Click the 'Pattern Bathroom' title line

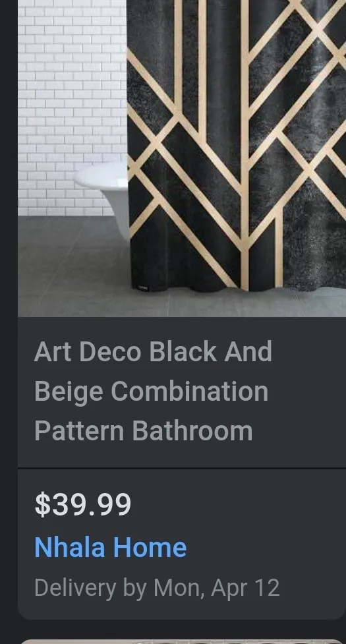click(x=143, y=430)
